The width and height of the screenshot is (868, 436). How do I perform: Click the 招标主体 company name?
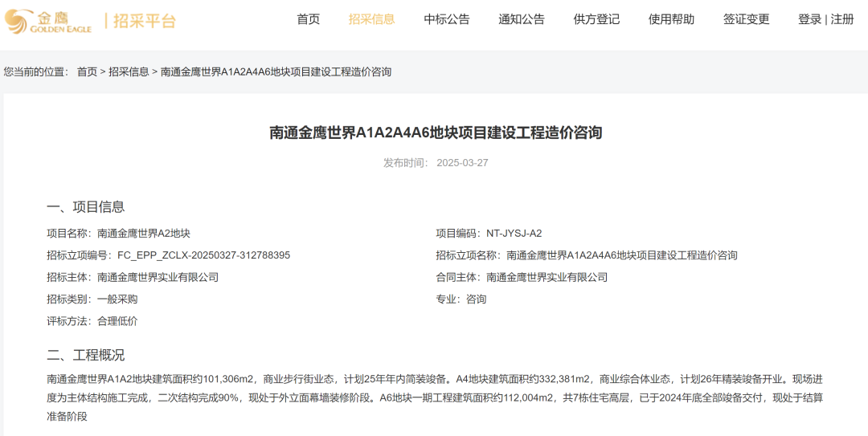coord(158,277)
